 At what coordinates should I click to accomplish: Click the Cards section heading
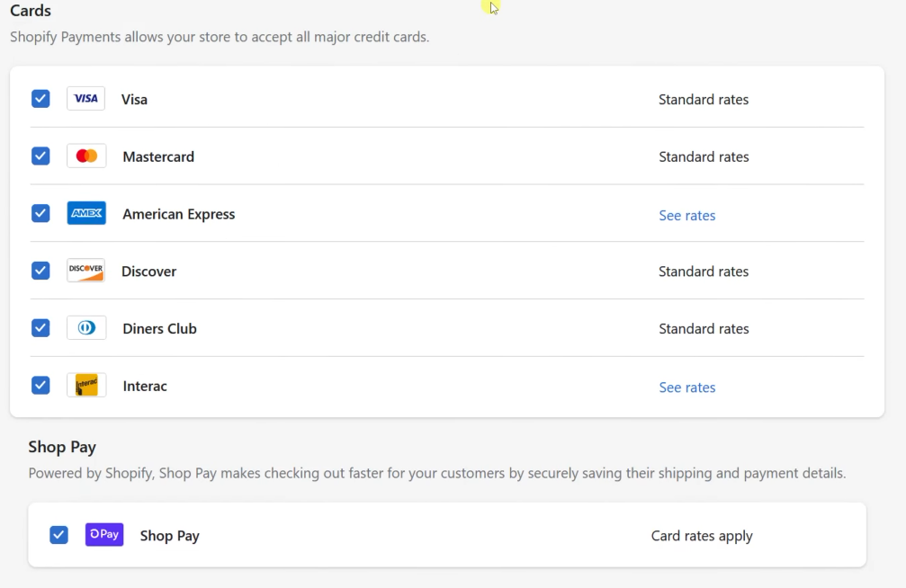[x=31, y=11]
